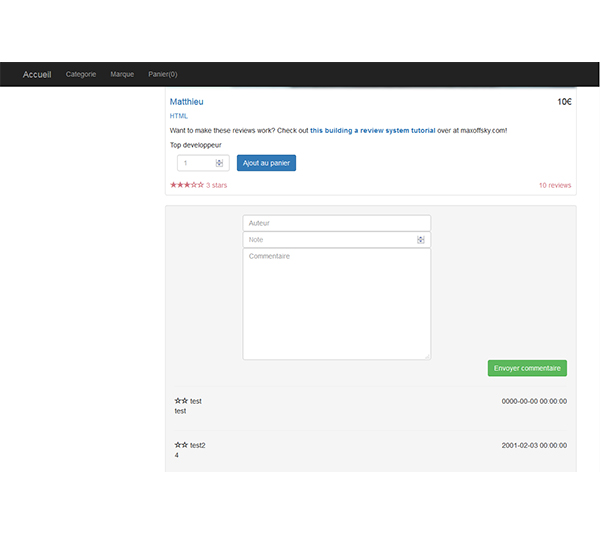Viewport: 600px width, 533px height.
Task: Open the Accueil home page
Action: pyautogui.click(x=37, y=74)
